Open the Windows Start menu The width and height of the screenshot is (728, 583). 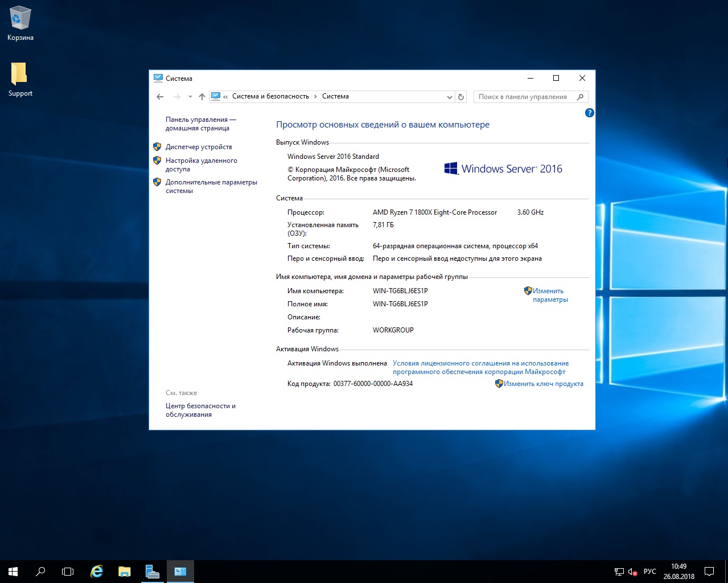coord(13,572)
